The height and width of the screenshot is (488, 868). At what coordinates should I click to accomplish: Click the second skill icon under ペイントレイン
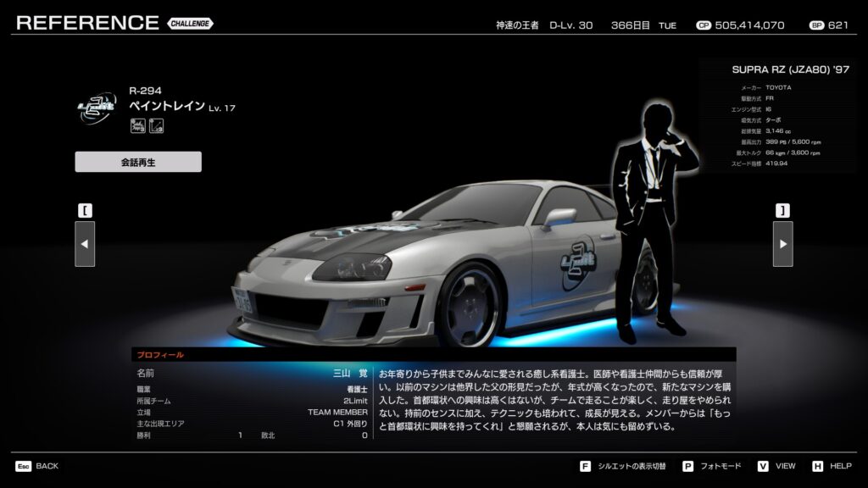155,126
